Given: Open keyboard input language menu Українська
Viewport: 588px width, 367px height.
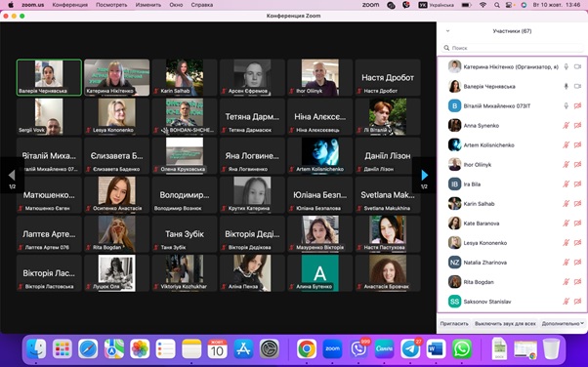Looking at the screenshot, I should [437, 5].
